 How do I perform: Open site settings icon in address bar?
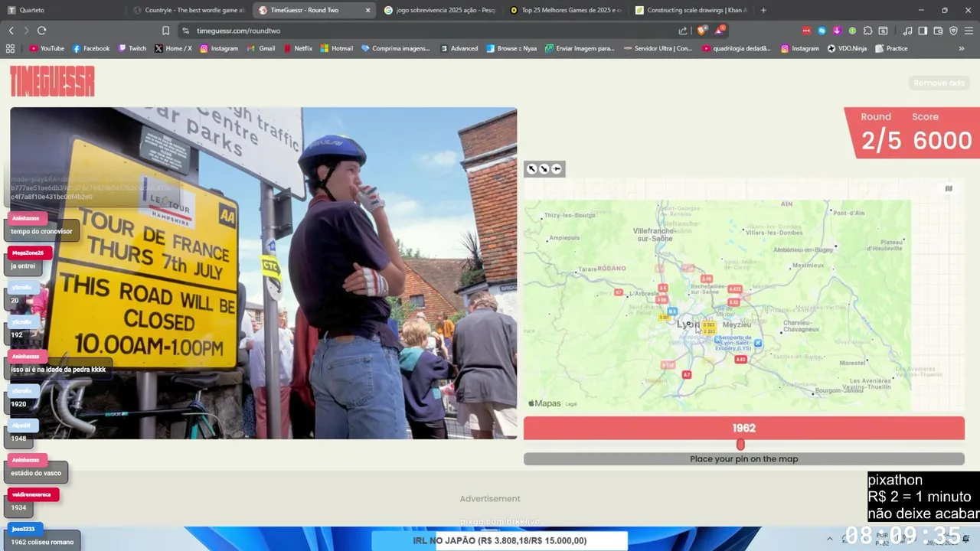tap(185, 31)
